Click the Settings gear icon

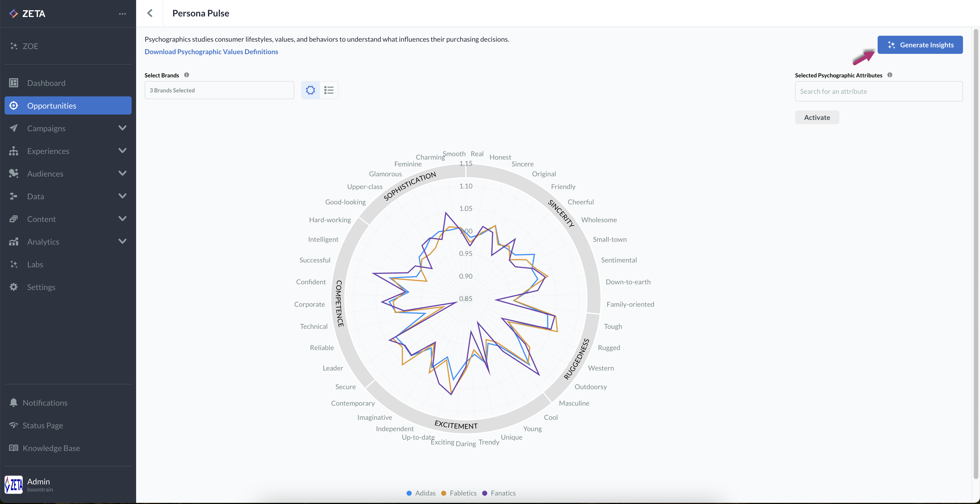point(14,287)
